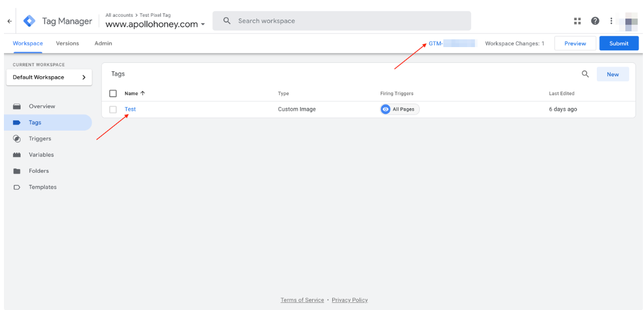
Task: Open Triggers in the sidebar
Action: (x=40, y=139)
